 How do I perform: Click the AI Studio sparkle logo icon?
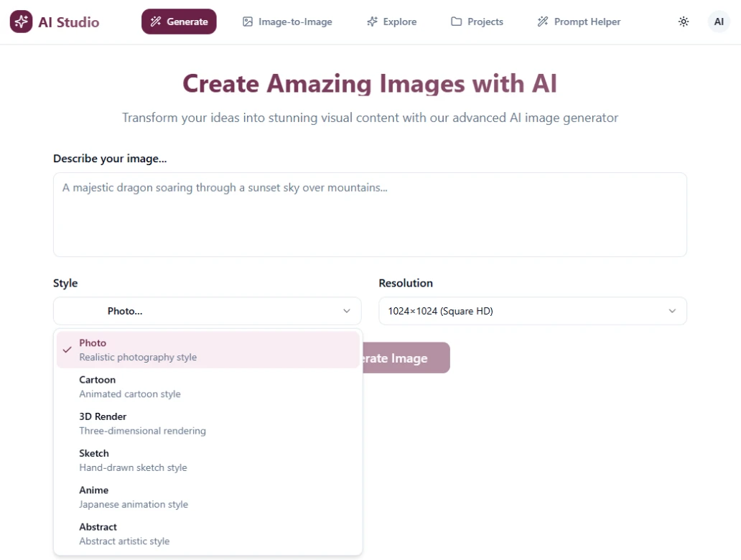pyautogui.click(x=21, y=22)
